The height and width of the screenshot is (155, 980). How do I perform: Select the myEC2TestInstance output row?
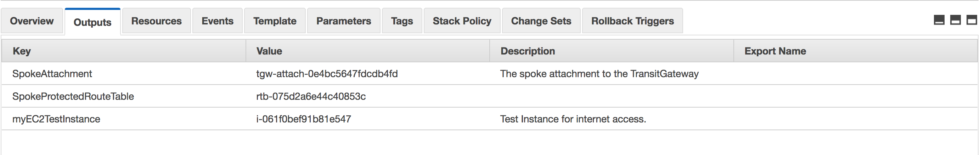(56, 119)
